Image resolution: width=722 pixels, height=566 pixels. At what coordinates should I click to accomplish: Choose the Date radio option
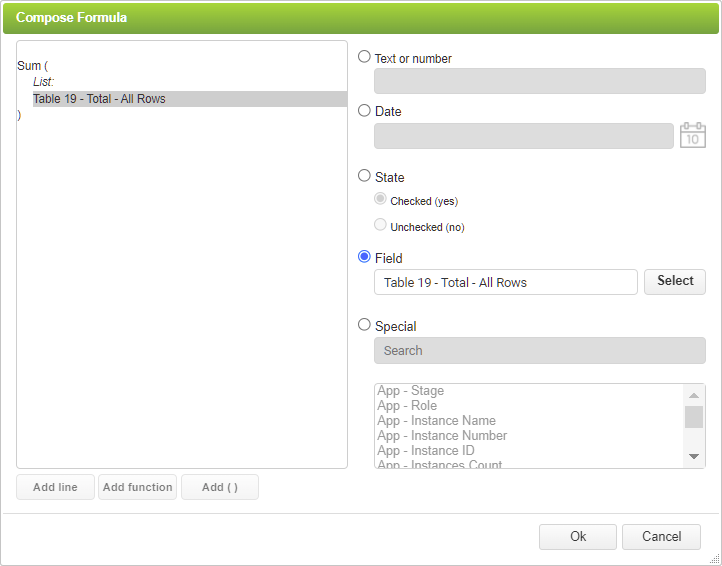click(x=364, y=111)
